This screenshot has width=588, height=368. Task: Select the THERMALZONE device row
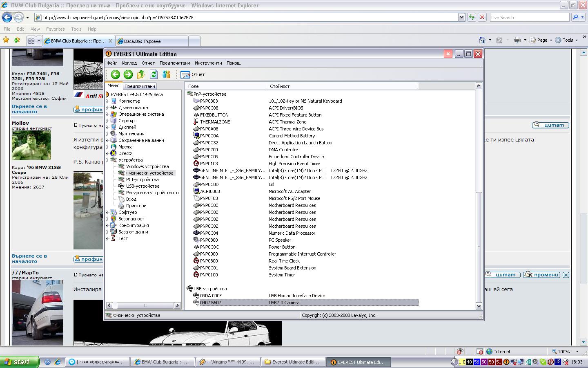point(305,122)
